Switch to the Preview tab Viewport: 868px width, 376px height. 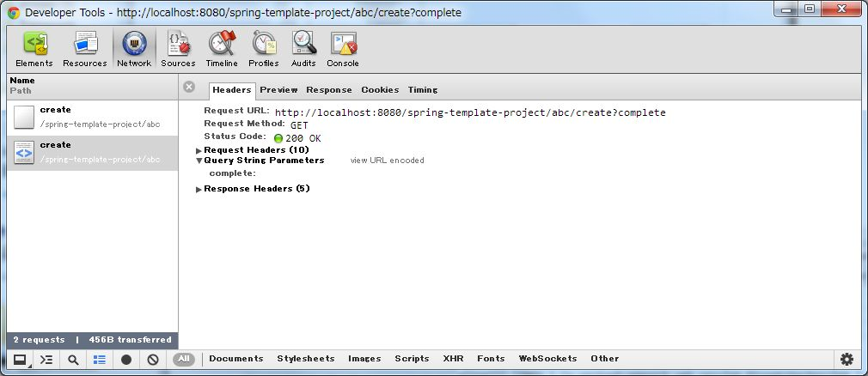(x=278, y=90)
